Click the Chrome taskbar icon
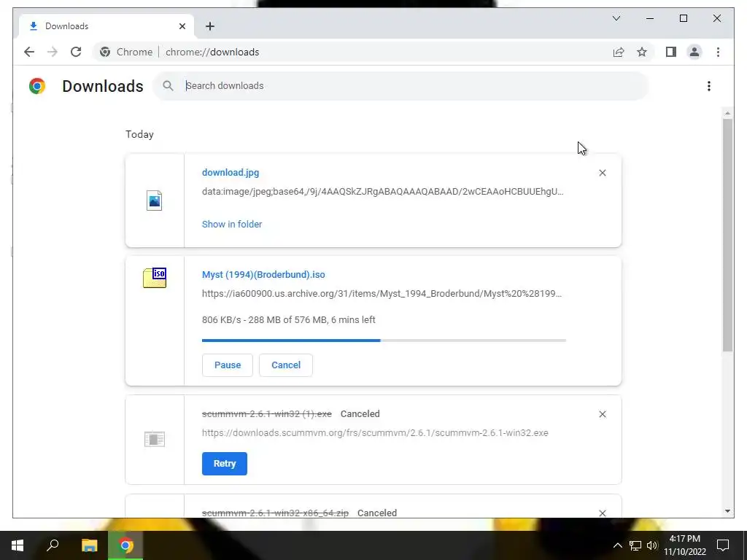This screenshot has height=560, width=747. click(x=125, y=545)
